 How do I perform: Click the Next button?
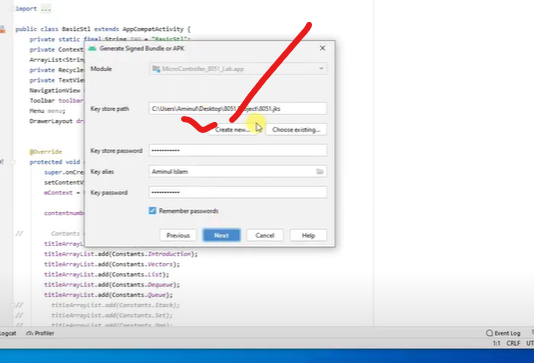221,235
